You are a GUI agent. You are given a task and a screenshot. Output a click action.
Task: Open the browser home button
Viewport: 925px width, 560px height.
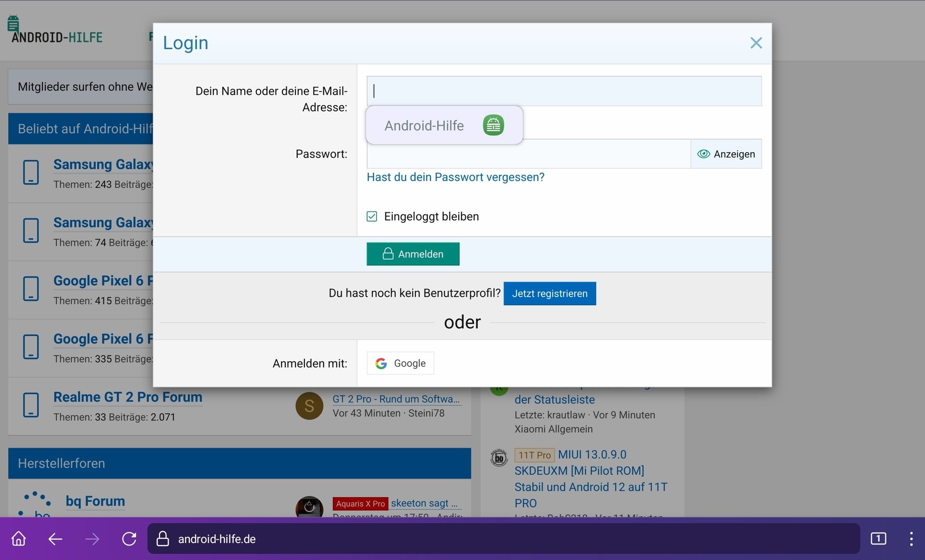[19, 538]
